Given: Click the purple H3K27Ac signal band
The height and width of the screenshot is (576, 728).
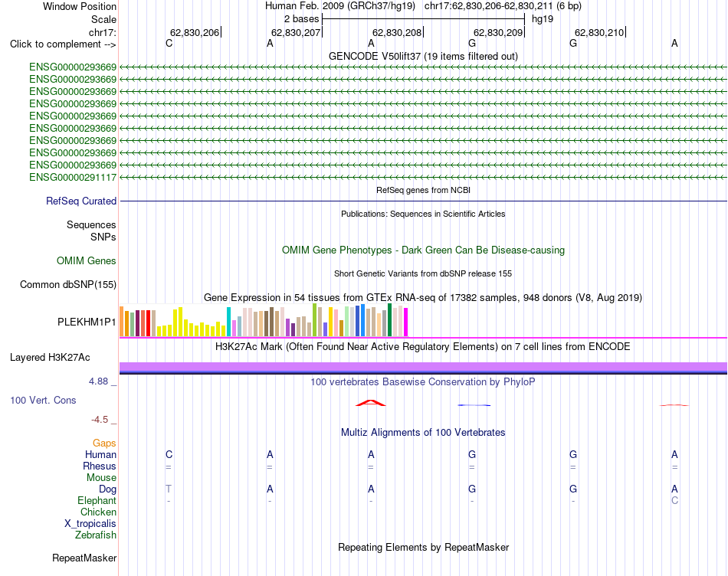Looking at the screenshot, I should (423, 367).
